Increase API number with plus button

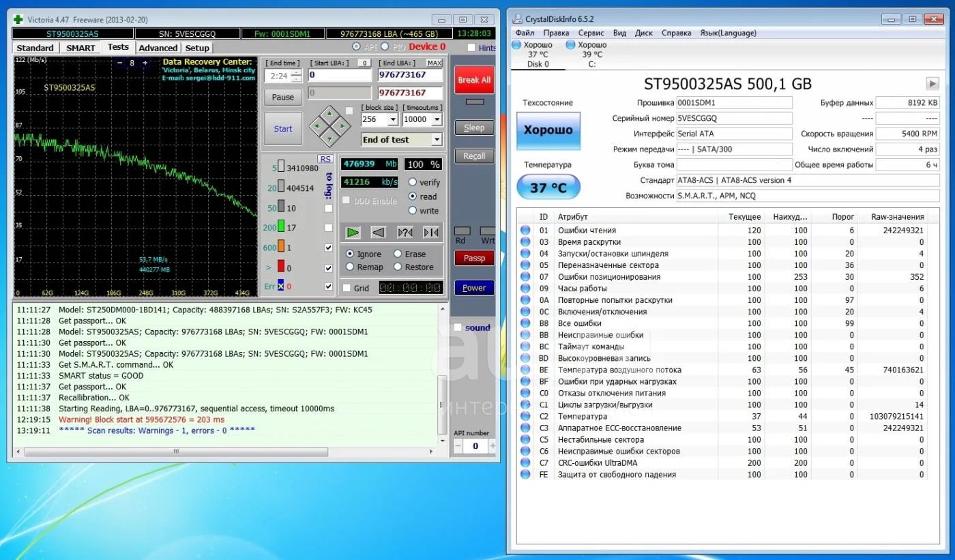[491, 446]
